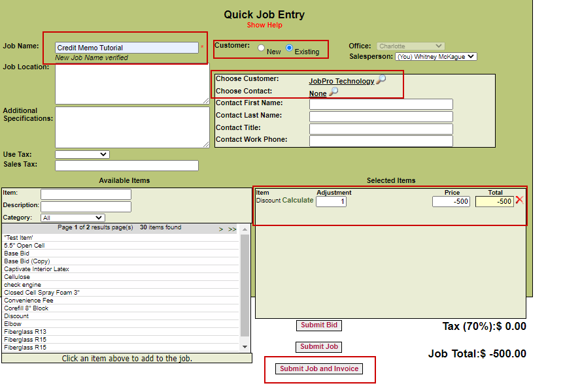
Task: Focus the Contact First Name input
Action: pyautogui.click(x=381, y=104)
